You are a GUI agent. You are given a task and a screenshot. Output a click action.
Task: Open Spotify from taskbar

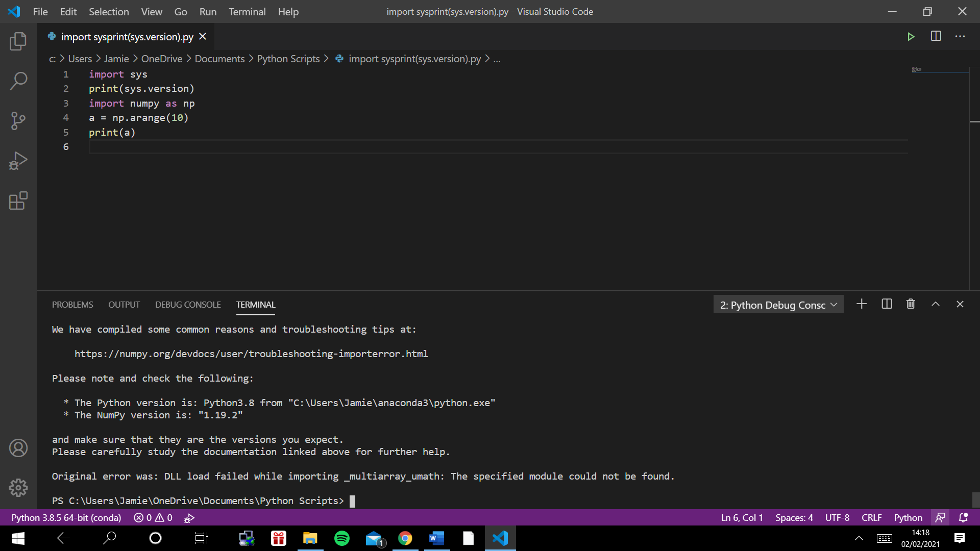[x=342, y=538]
